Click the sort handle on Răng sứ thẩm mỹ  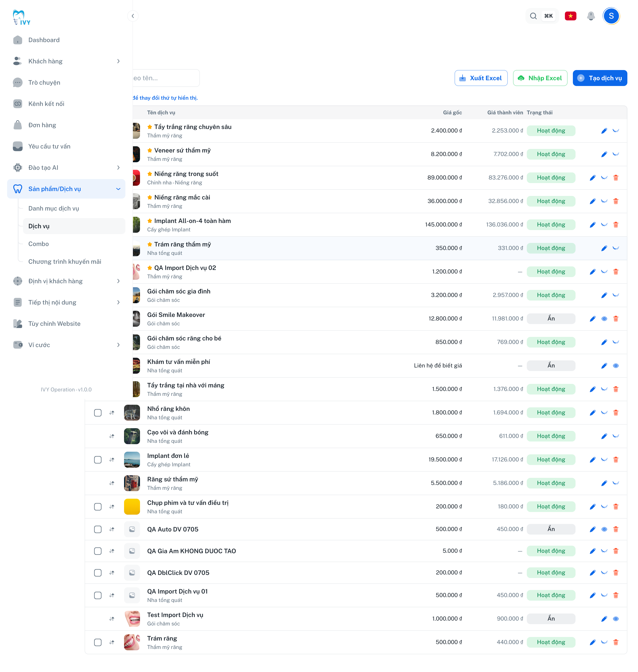pos(112,483)
